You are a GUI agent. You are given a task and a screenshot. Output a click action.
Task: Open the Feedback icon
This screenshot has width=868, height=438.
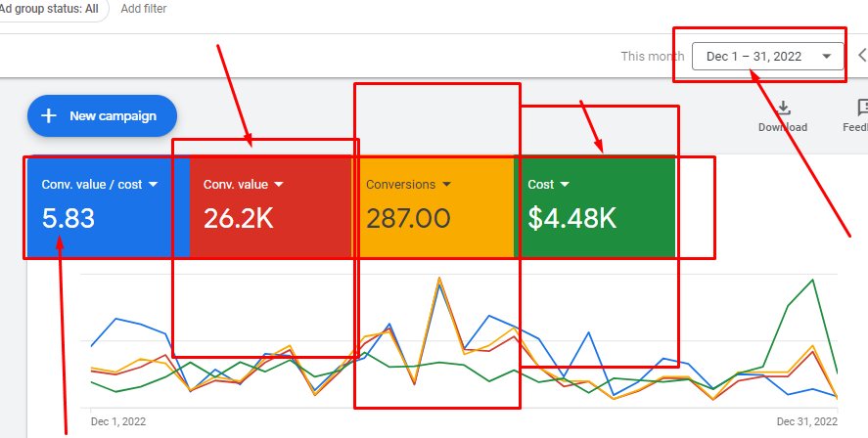click(x=861, y=109)
